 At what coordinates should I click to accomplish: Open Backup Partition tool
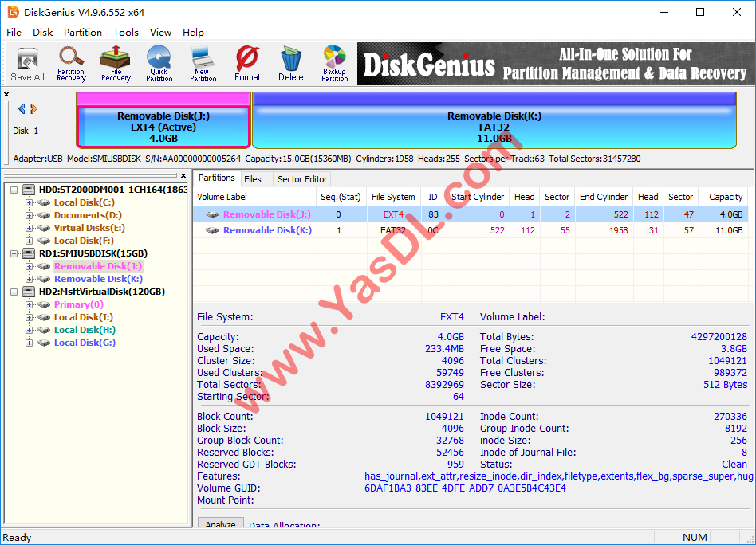(335, 64)
